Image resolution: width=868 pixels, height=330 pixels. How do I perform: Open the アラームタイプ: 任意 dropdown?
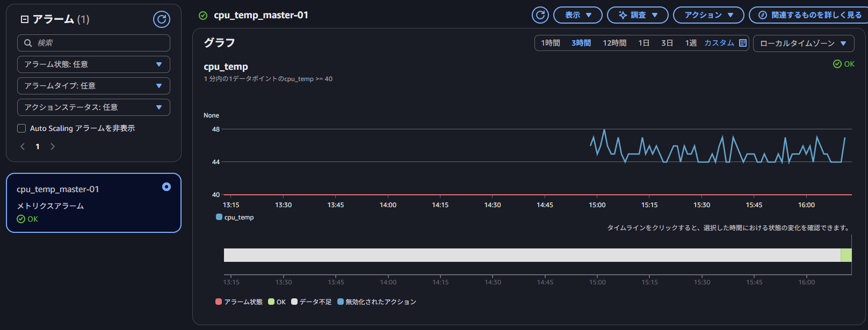[93, 86]
